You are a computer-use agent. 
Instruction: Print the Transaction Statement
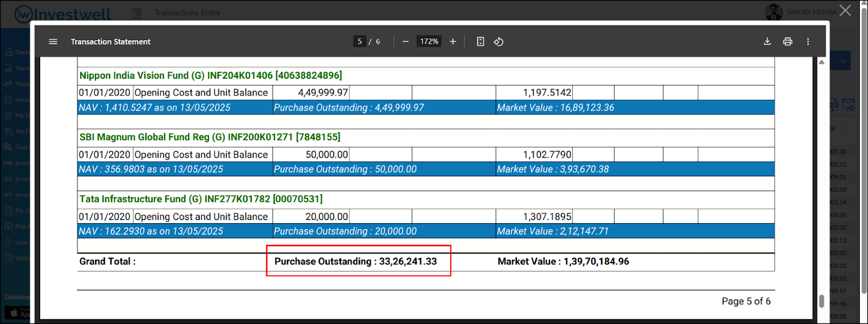788,42
